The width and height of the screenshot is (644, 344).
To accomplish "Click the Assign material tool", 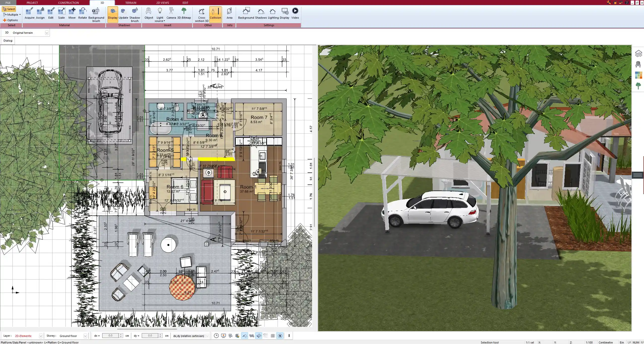I will (40, 14).
